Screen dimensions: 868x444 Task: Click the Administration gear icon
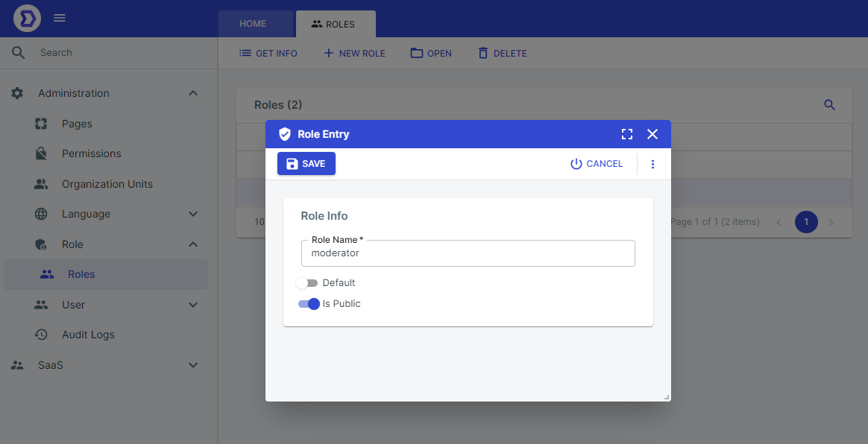[17, 93]
